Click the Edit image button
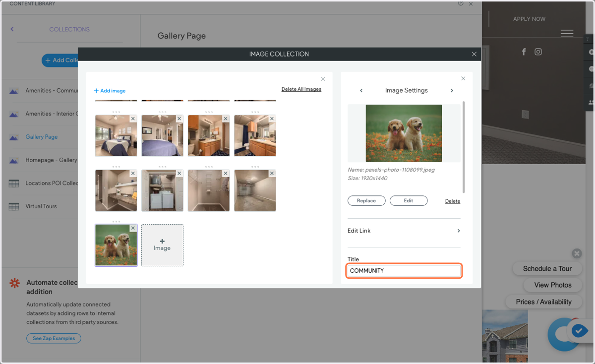The image size is (595, 364). click(x=409, y=201)
